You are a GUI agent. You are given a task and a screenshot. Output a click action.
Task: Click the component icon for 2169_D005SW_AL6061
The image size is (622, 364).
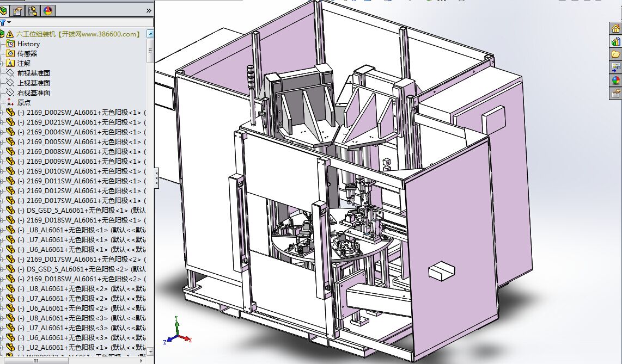(x=10, y=142)
